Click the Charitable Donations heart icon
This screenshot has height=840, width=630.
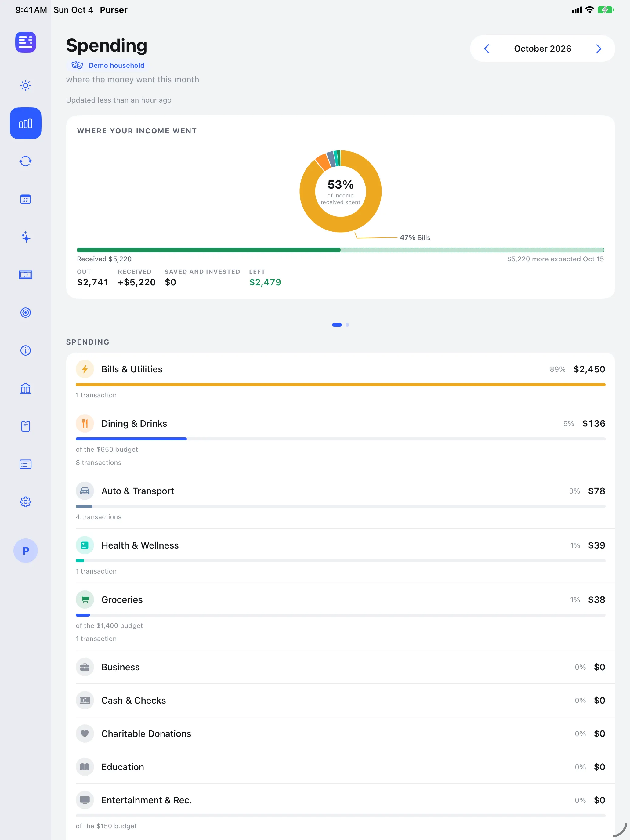coord(85,734)
